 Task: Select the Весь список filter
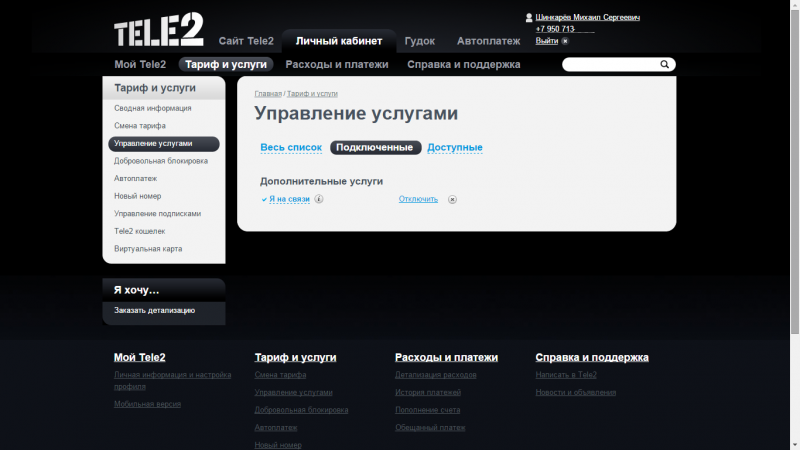[291, 148]
